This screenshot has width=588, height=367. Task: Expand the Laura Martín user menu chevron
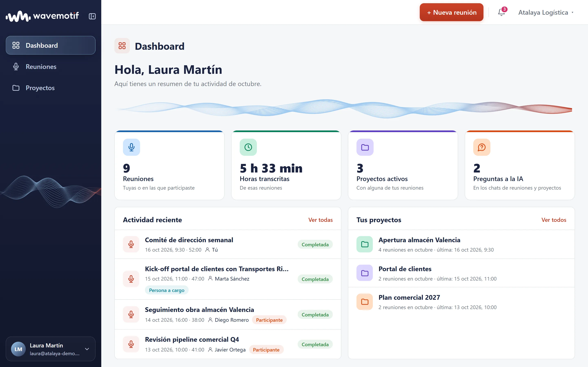pyautogui.click(x=87, y=349)
